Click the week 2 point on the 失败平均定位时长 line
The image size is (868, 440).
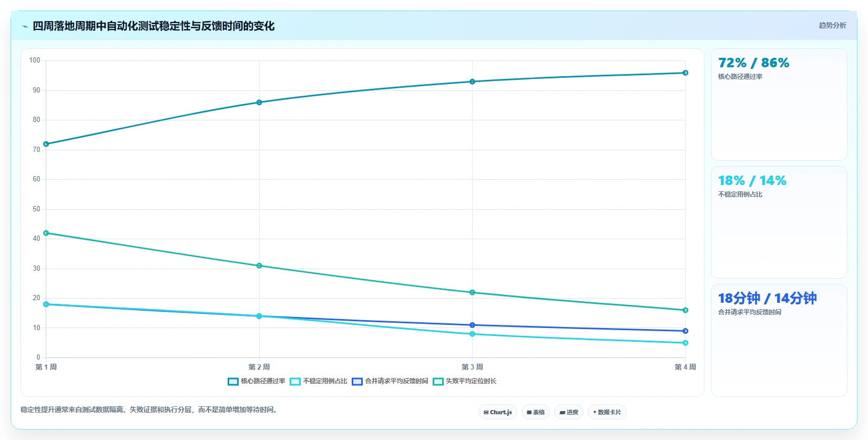[259, 265]
